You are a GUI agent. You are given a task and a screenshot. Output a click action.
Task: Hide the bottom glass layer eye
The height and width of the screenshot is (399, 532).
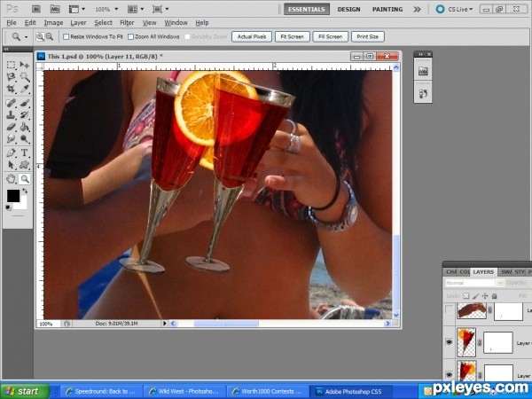pos(450,375)
